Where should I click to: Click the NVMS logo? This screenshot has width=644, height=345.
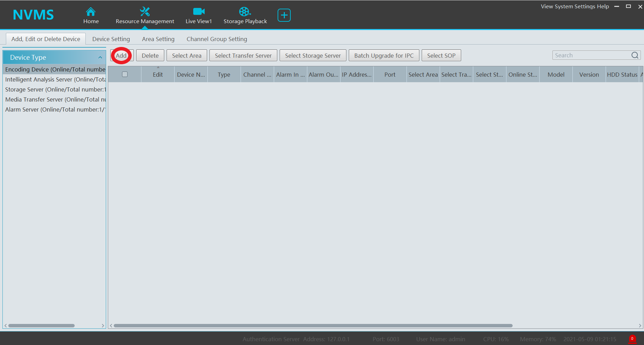pyautogui.click(x=33, y=15)
